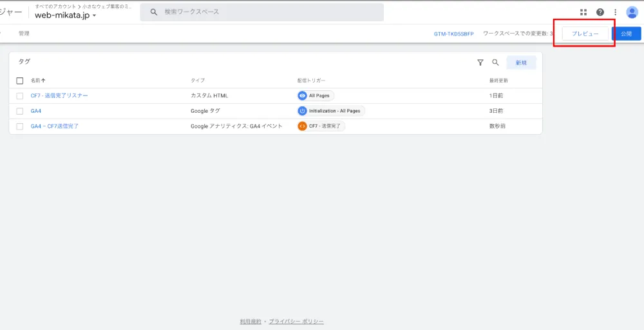Check the box for GA4 – CF7送信完了 row
Image resolution: width=644 pixels, height=330 pixels.
coord(20,126)
